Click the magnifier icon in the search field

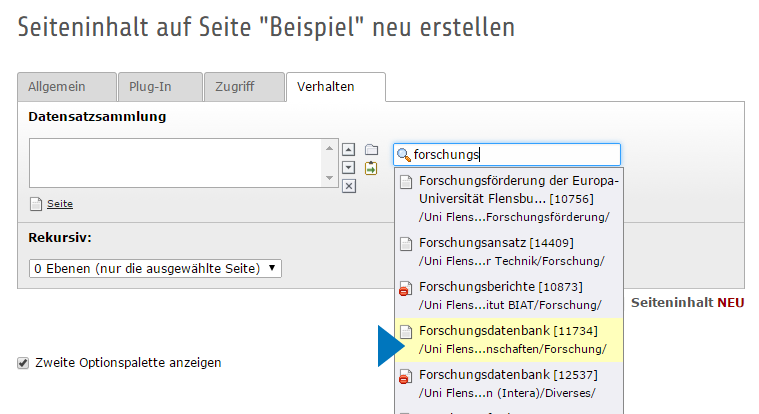coord(404,155)
